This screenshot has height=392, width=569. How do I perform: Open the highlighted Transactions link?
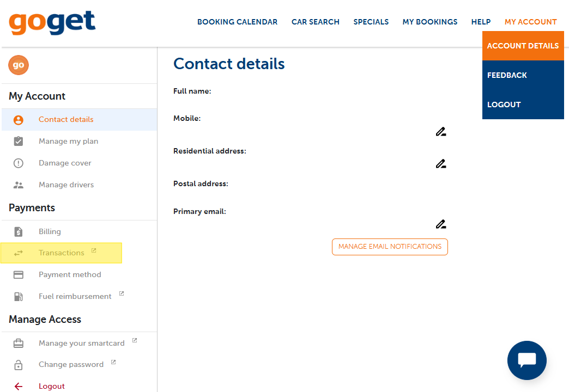pos(61,253)
